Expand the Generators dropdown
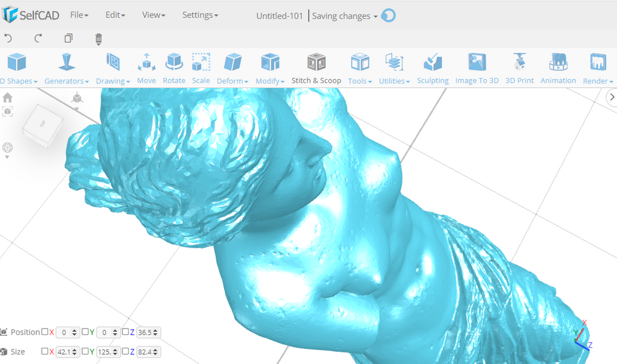The image size is (617, 364). tap(66, 69)
